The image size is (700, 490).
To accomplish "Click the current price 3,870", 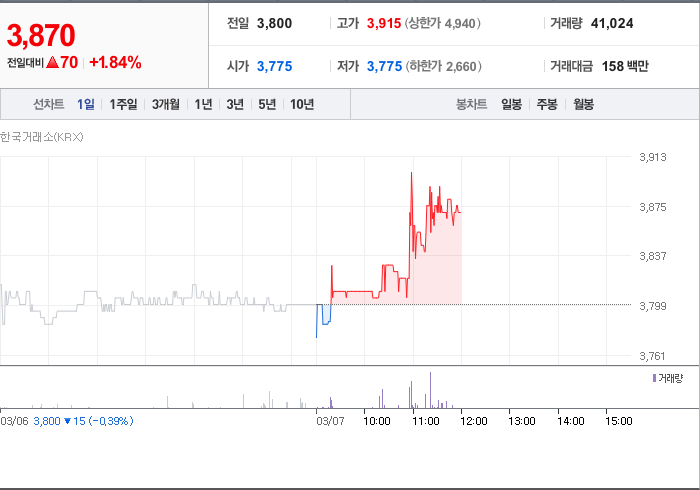I will click(x=41, y=35).
